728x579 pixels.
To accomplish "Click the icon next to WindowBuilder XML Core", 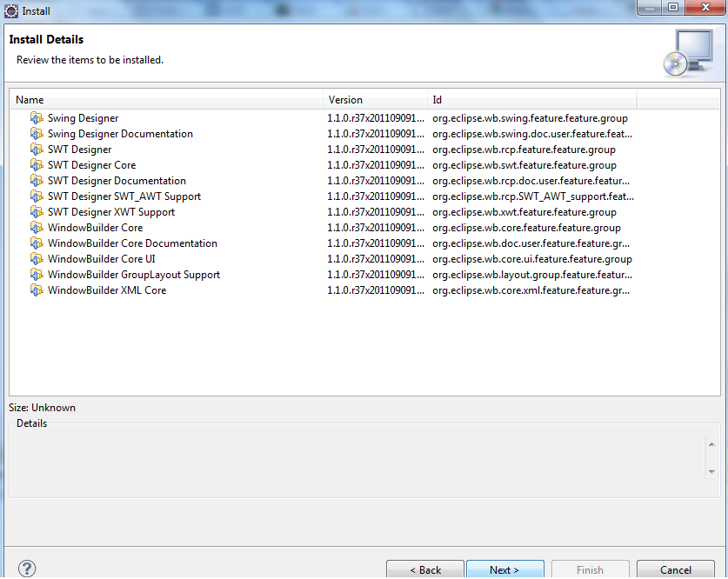I will (37, 290).
